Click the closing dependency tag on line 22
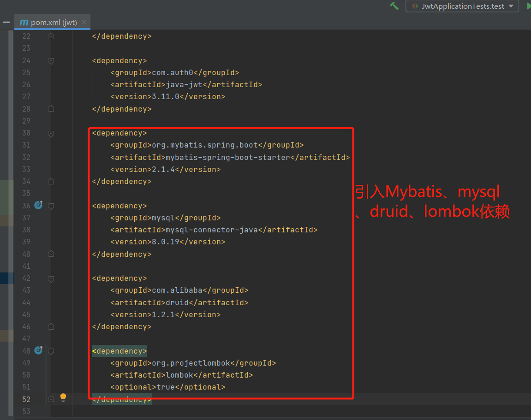The height and width of the screenshot is (420, 531). [122, 36]
